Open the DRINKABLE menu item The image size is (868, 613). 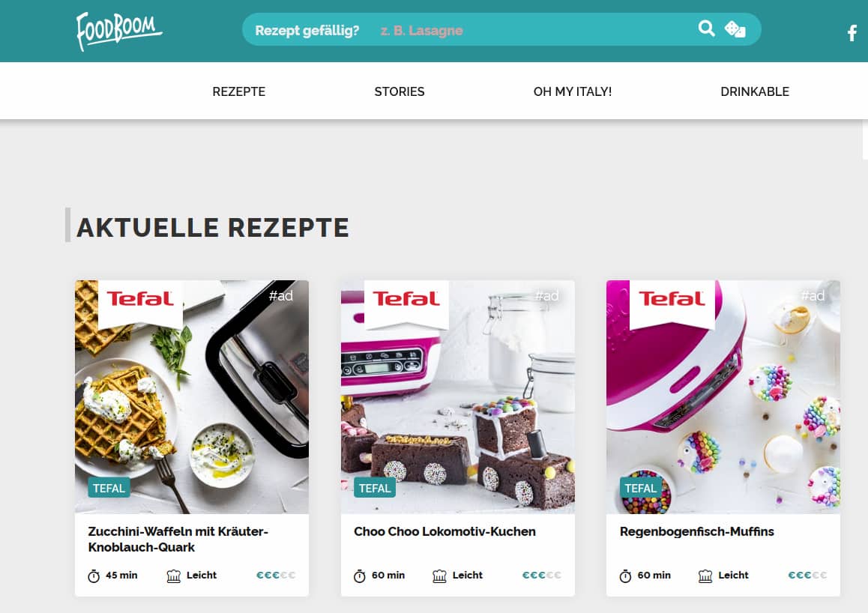[x=755, y=91]
